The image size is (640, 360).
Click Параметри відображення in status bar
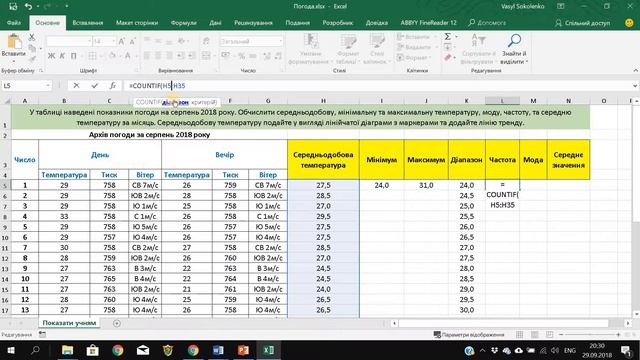tap(469, 335)
